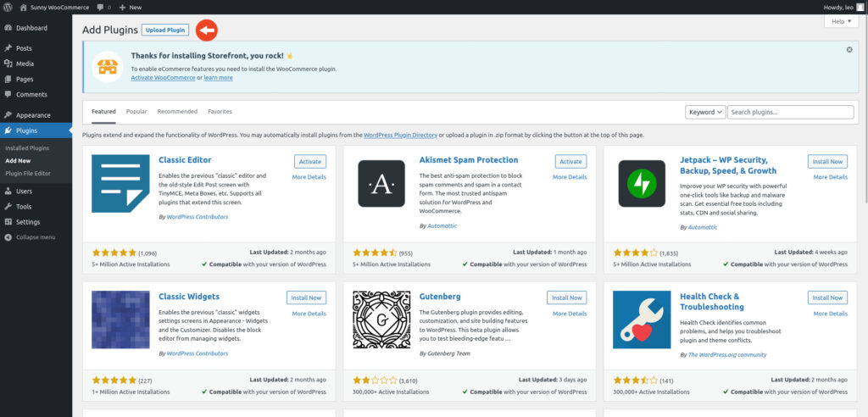The image size is (868, 417).
Task: Activate the Classic Editor plugin
Action: 310,161
